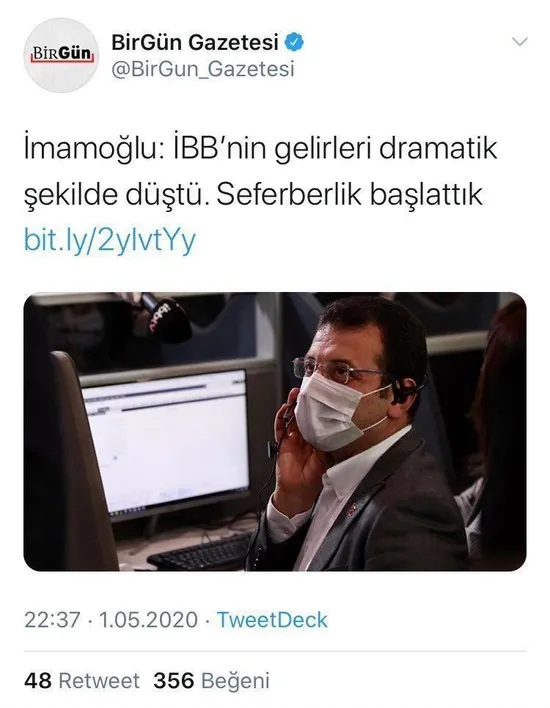550x708 pixels.
Task: Open the bit.ly/2ylvtYy link
Action: tap(110, 240)
